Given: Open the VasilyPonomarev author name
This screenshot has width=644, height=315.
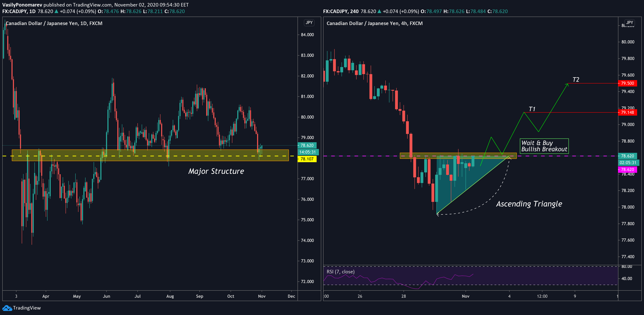Looking at the screenshot, I should pos(22,5).
